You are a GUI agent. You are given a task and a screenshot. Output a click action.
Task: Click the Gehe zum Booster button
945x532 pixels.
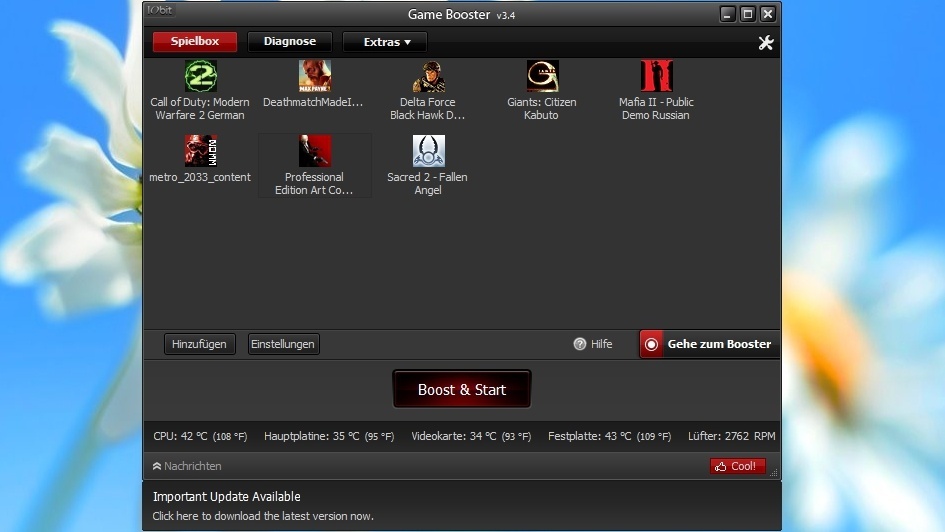click(x=709, y=344)
